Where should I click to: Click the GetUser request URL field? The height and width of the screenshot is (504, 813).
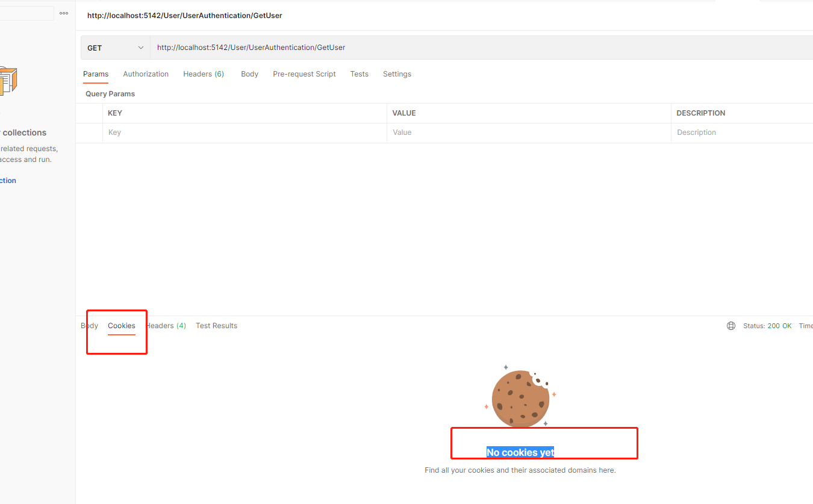point(422,47)
